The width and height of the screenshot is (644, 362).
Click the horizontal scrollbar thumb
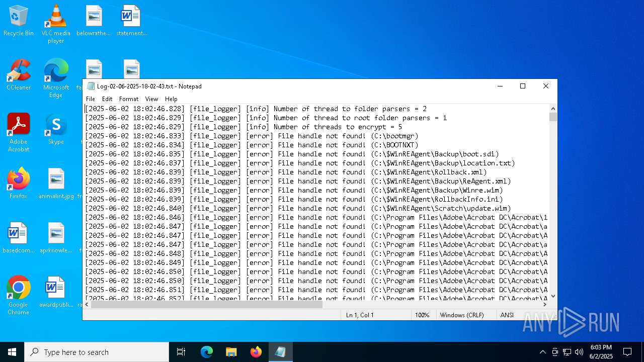pos(206,304)
